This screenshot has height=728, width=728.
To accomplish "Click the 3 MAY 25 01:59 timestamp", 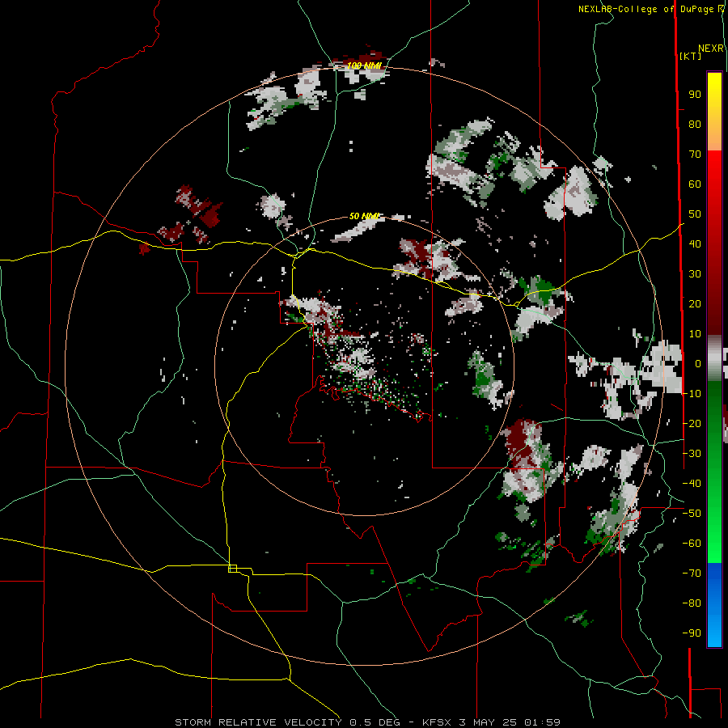I will (510, 722).
